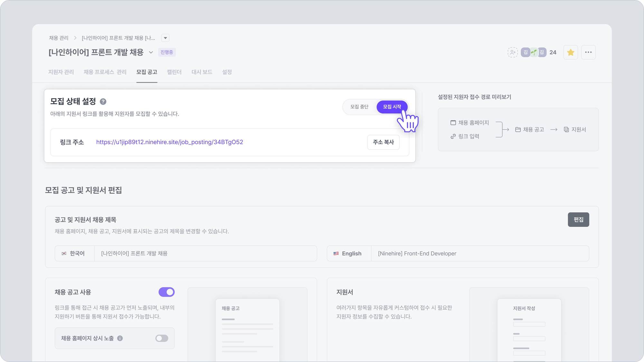Click the 주소 복사 button
Image resolution: width=644 pixels, height=362 pixels.
point(383,142)
